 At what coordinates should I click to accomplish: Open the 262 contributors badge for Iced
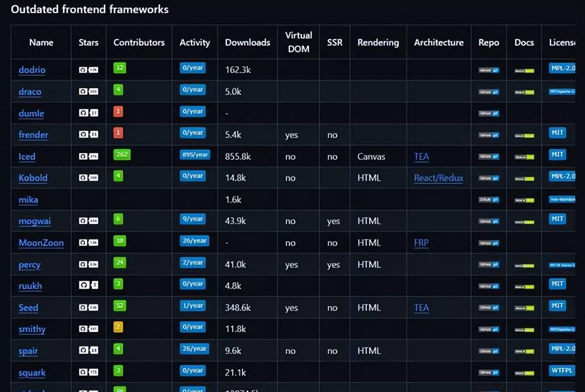(122, 154)
